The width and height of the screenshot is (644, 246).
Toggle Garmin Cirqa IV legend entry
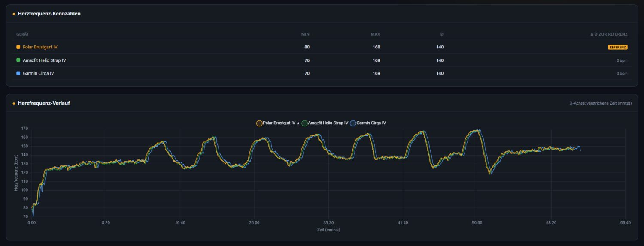coord(368,123)
